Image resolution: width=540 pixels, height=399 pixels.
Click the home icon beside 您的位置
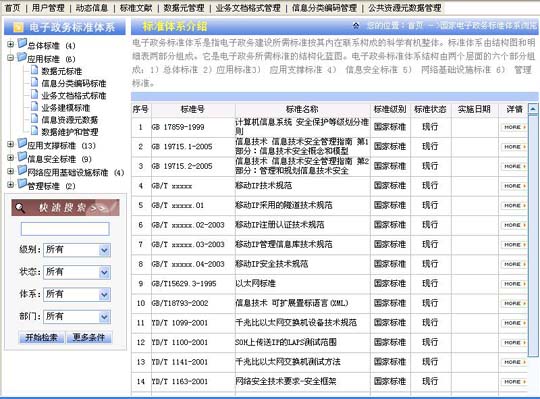tap(356, 25)
